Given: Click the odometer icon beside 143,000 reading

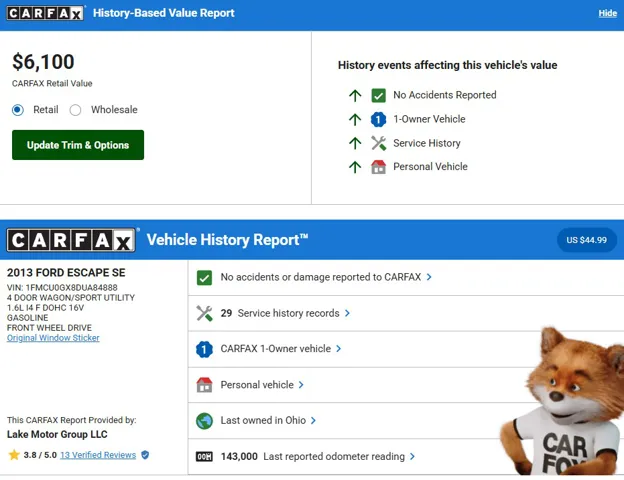Looking at the screenshot, I should [204, 457].
